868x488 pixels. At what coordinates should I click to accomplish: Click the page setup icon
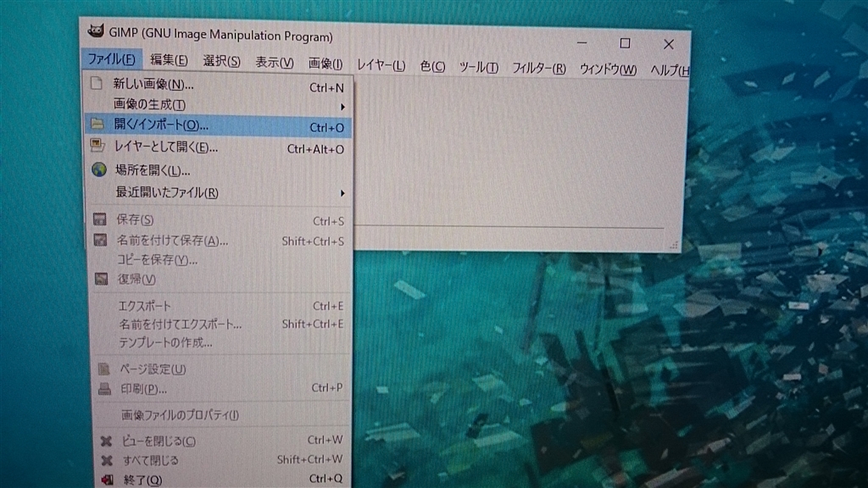(103, 369)
